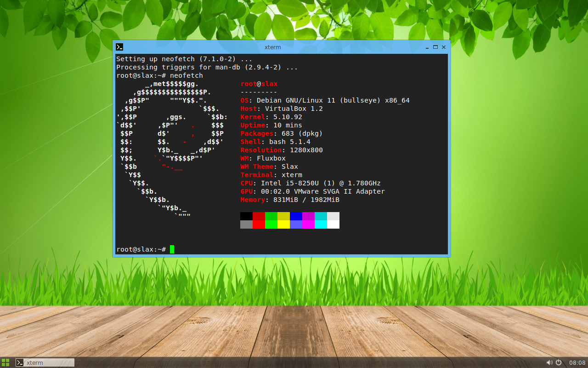This screenshot has width=588, height=368.
Task: Click the speaker icon in the system tray
Action: [549, 362]
